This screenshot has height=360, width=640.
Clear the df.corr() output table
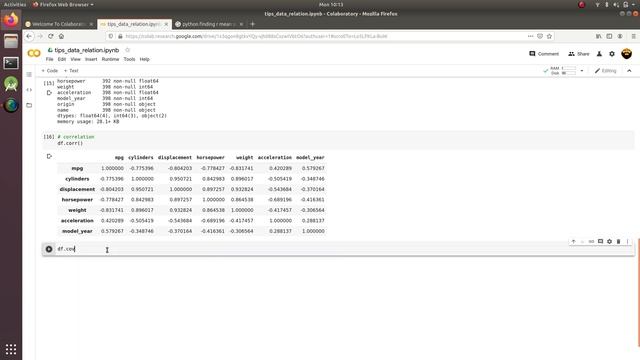49,156
